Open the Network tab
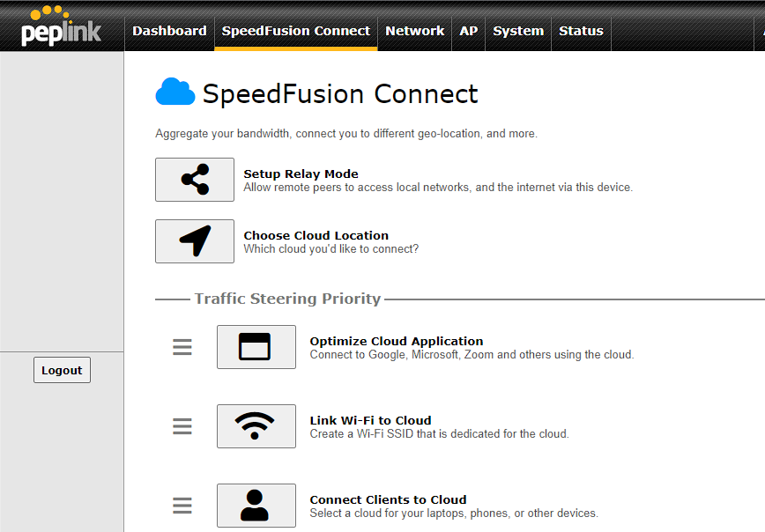 (414, 31)
